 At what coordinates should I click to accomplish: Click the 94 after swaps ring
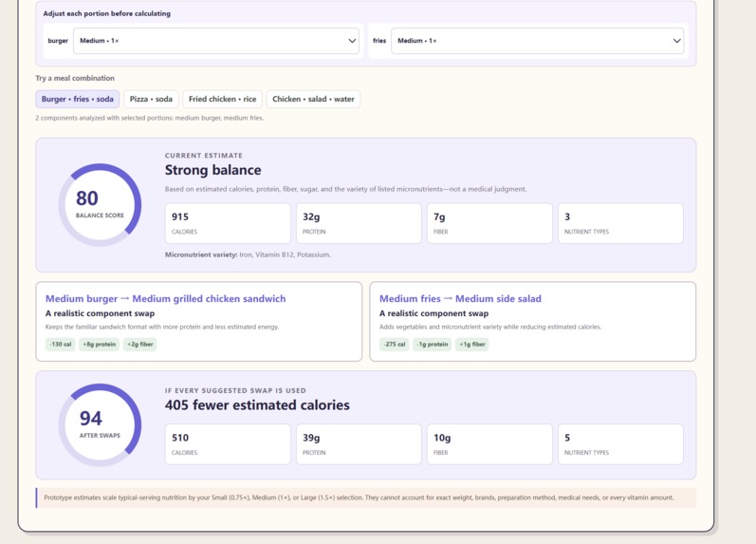click(100, 424)
